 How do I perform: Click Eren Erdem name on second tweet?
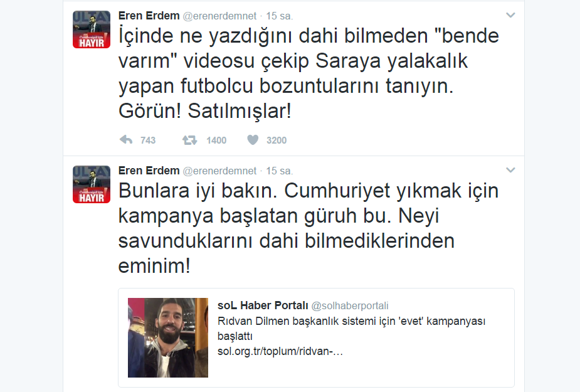149,171
